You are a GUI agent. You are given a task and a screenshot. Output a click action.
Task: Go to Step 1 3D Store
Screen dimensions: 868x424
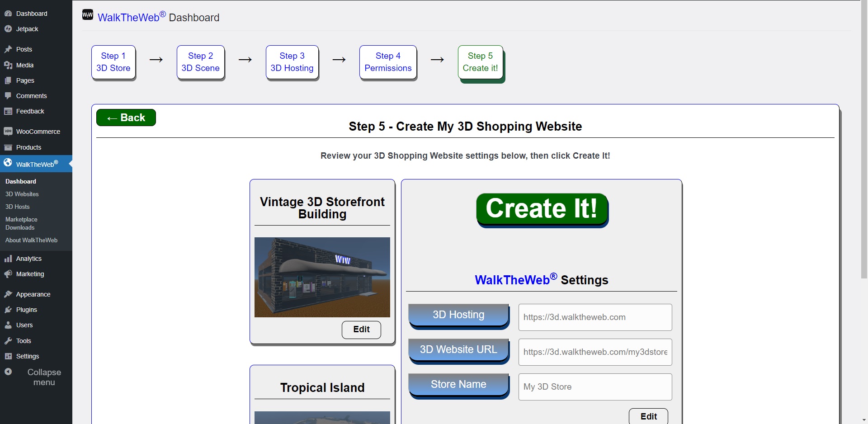coord(113,62)
